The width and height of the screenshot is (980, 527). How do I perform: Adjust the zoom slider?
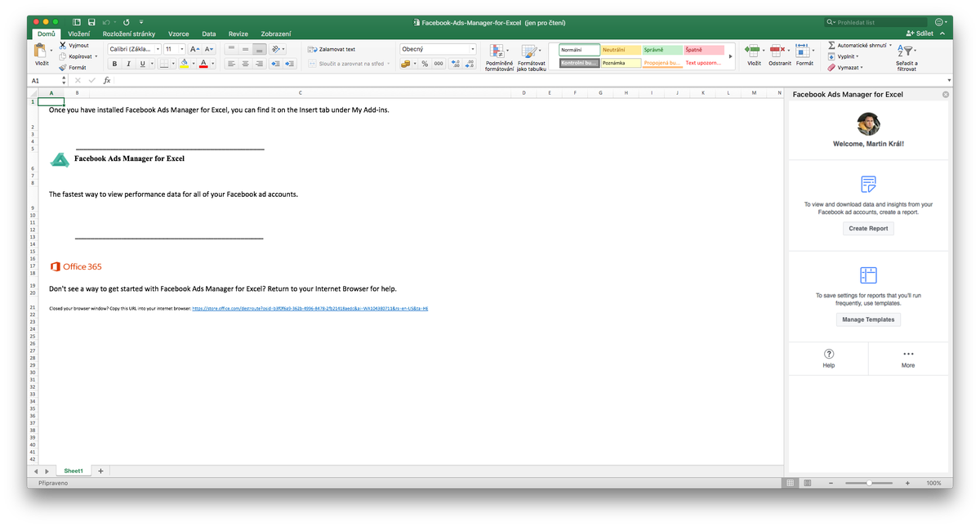coord(869,483)
